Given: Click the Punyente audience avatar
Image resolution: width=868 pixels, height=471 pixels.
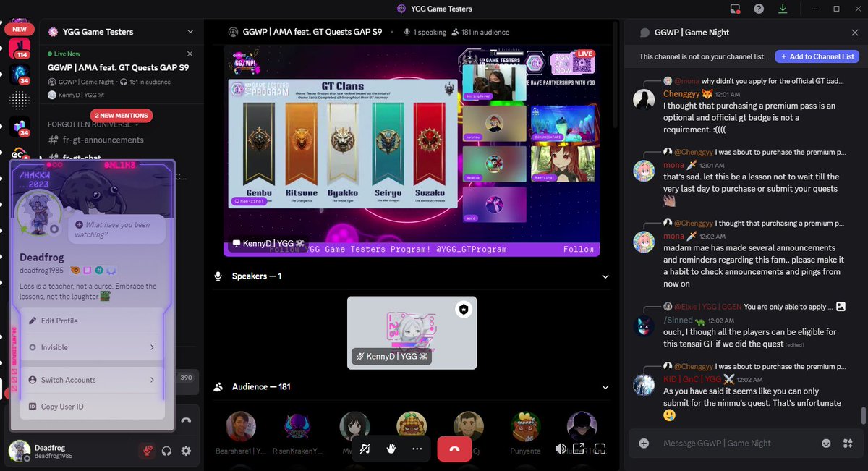Looking at the screenshot, I should click(x=525, y=427).
